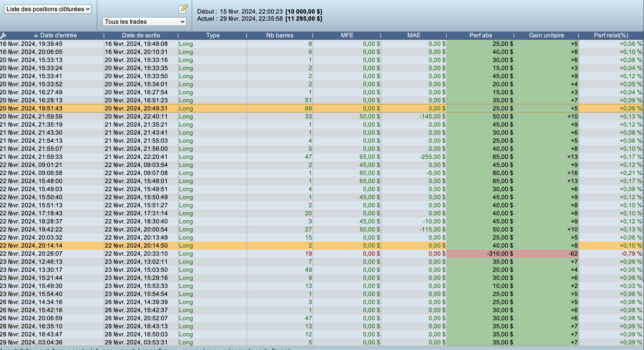The image size is (644, 350).
Task: Select the highlighted row 20 févr. 2024, 19:51:43
Action: [x=322, y=108]
